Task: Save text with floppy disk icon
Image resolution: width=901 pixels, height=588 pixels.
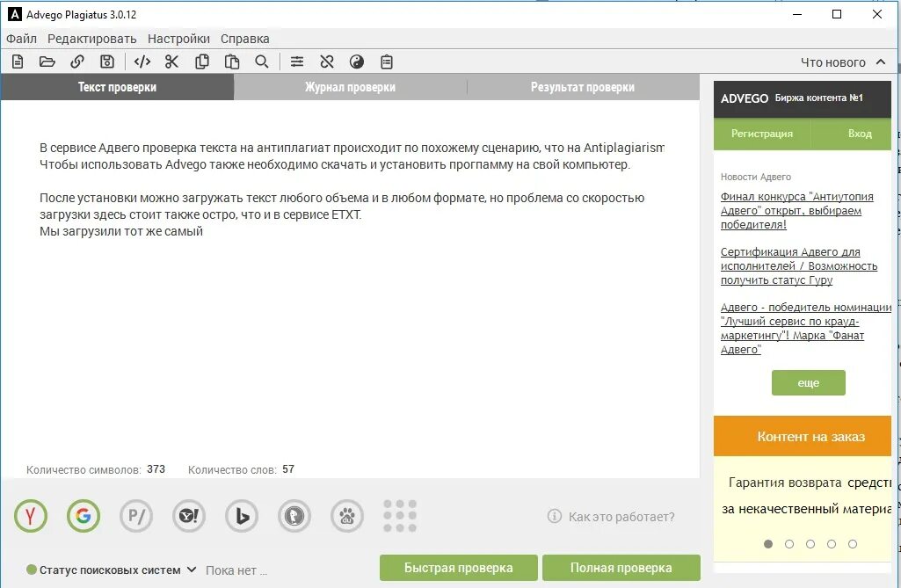Action: 107,62
